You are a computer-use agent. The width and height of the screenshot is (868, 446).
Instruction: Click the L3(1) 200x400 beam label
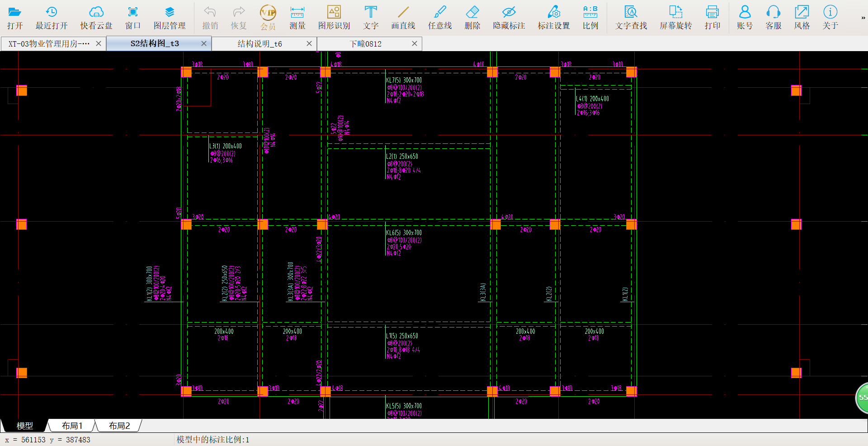[225, 146]
